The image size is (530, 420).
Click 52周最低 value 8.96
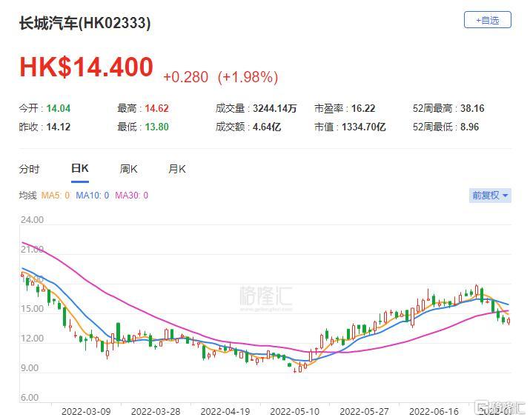click(x=469, y=127)
